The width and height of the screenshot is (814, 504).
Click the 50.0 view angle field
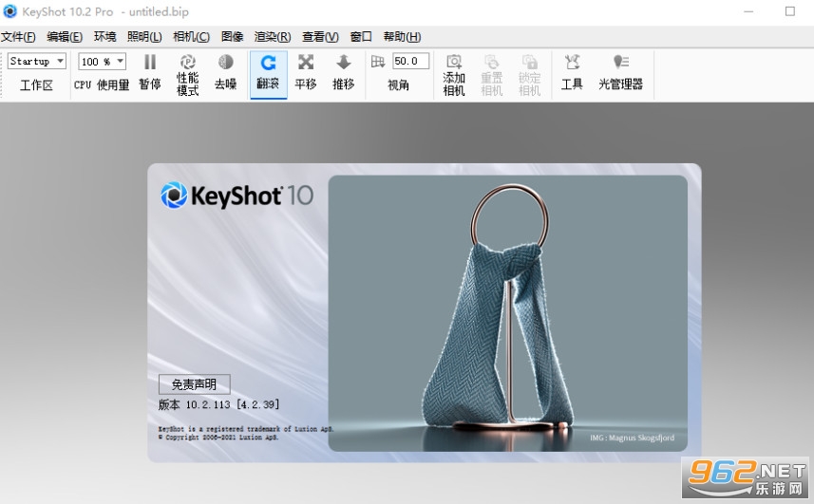coord(410,61)
